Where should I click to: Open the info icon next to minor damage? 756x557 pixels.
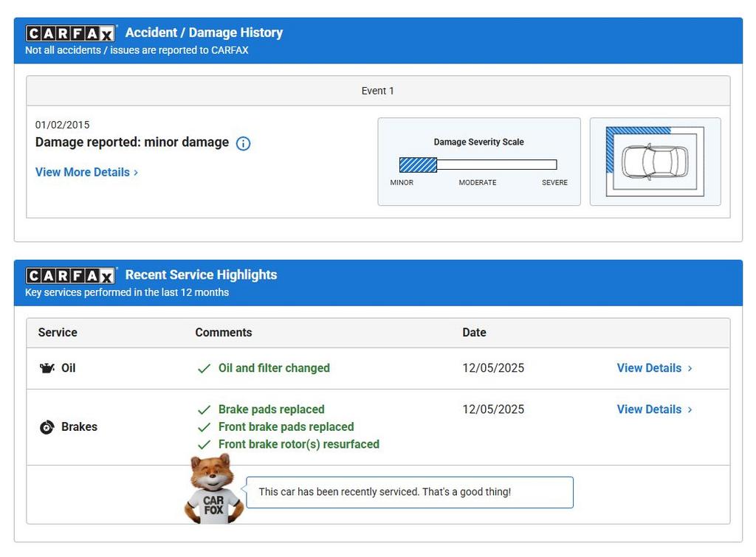pos(243,143)
